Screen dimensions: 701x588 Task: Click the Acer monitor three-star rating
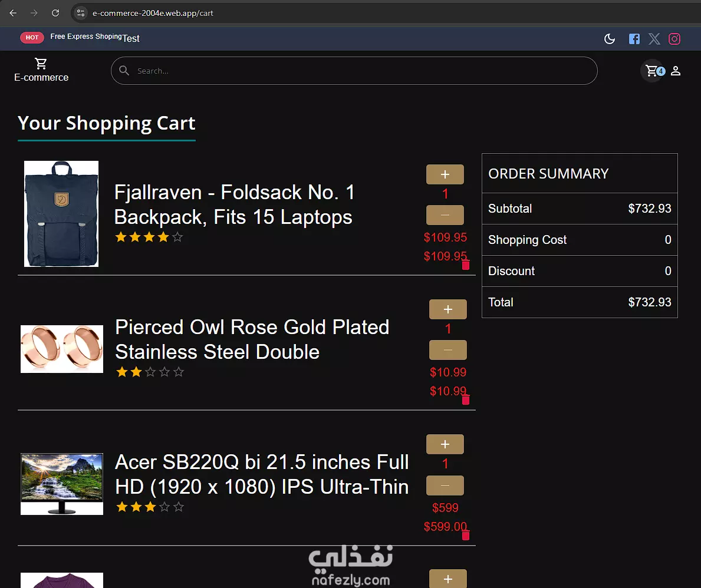point(150,507)
